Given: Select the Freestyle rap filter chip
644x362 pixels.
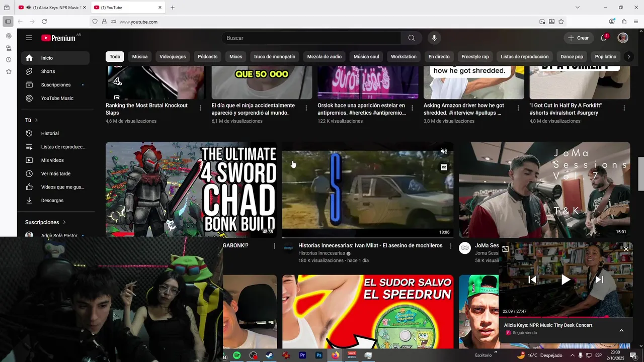Looking at the screenshot, I should click(x=475, y=57).
